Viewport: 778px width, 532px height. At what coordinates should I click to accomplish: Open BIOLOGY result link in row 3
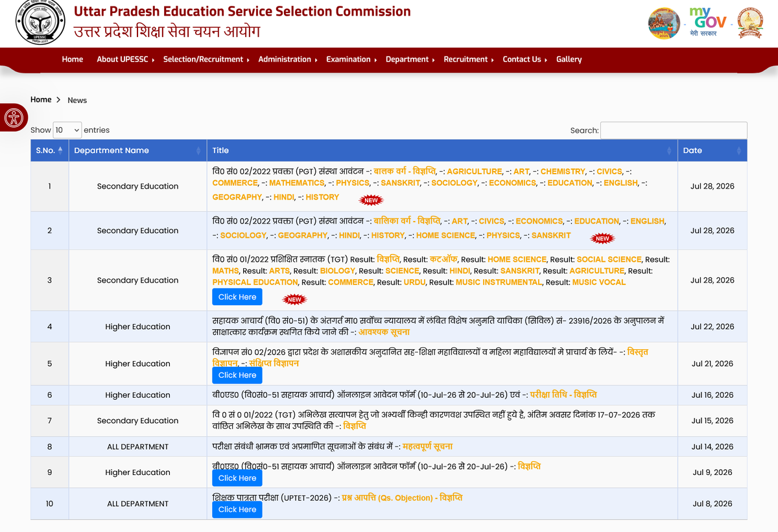click(x=337, y=271)
